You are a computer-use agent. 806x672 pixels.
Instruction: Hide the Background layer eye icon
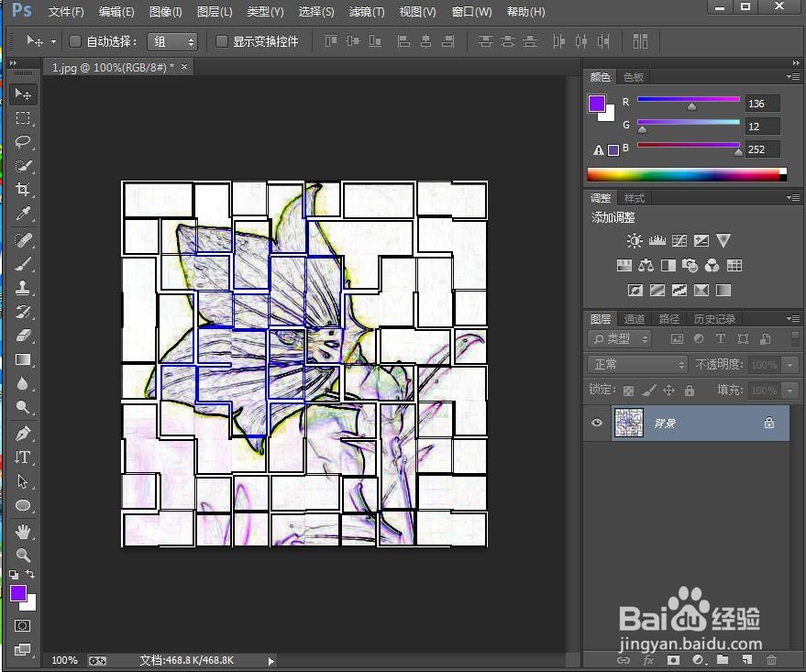click(x=596, y=423)
